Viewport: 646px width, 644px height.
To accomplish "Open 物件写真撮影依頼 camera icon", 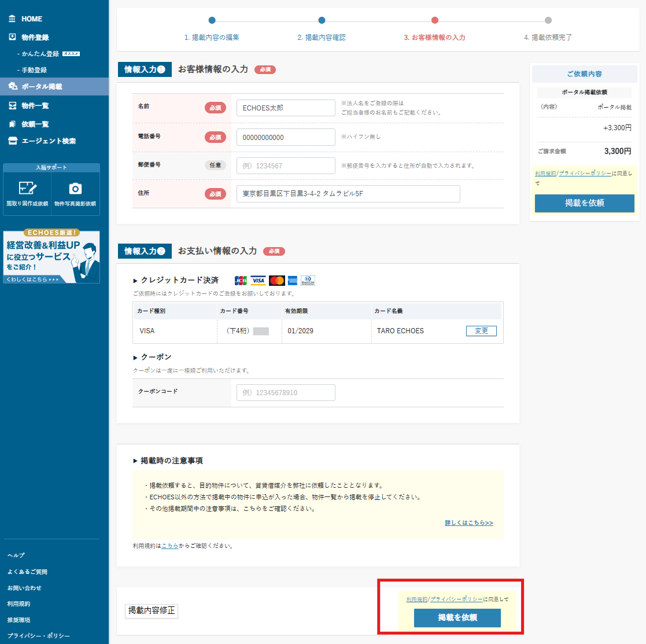I will pyautogui.click(x=75, y=189).
